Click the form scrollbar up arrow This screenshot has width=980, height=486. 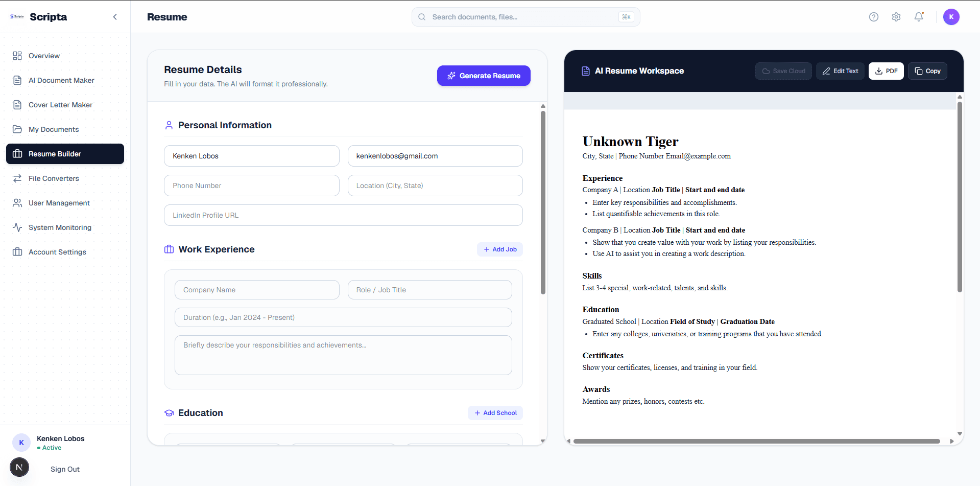click(x=543, y=106)
